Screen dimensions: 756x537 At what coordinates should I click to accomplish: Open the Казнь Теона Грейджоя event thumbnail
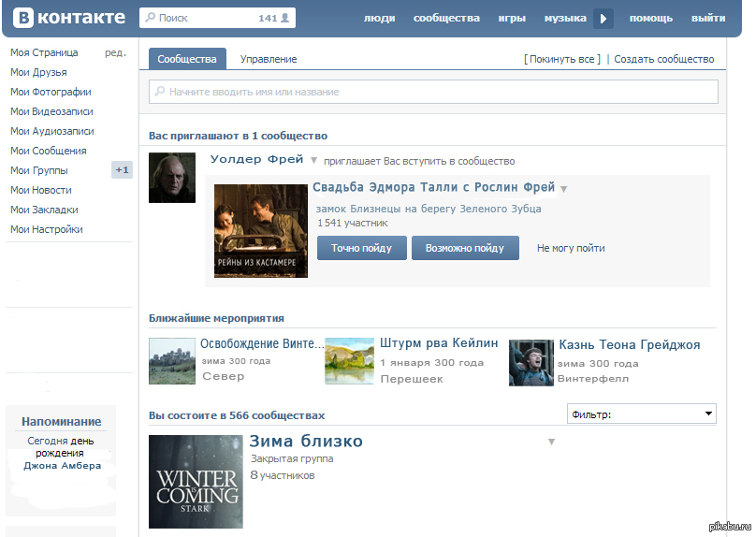coord(531,362)
